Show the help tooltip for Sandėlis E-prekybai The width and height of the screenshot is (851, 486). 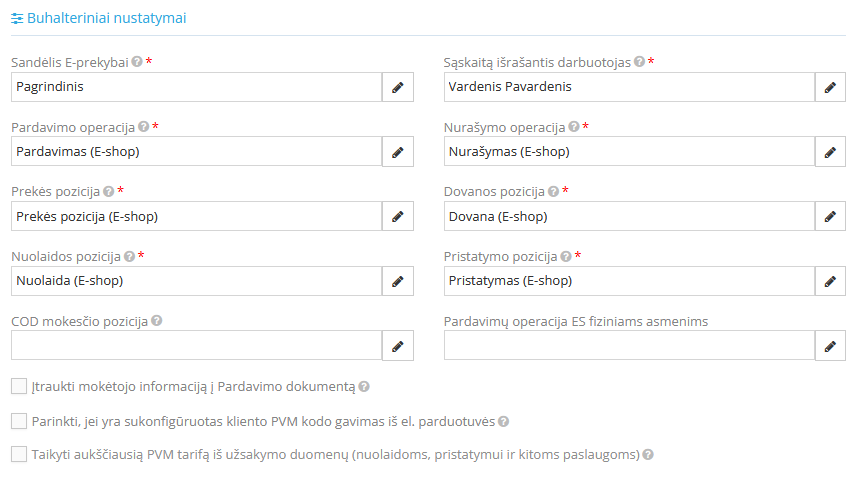click(x=137, y=62)
